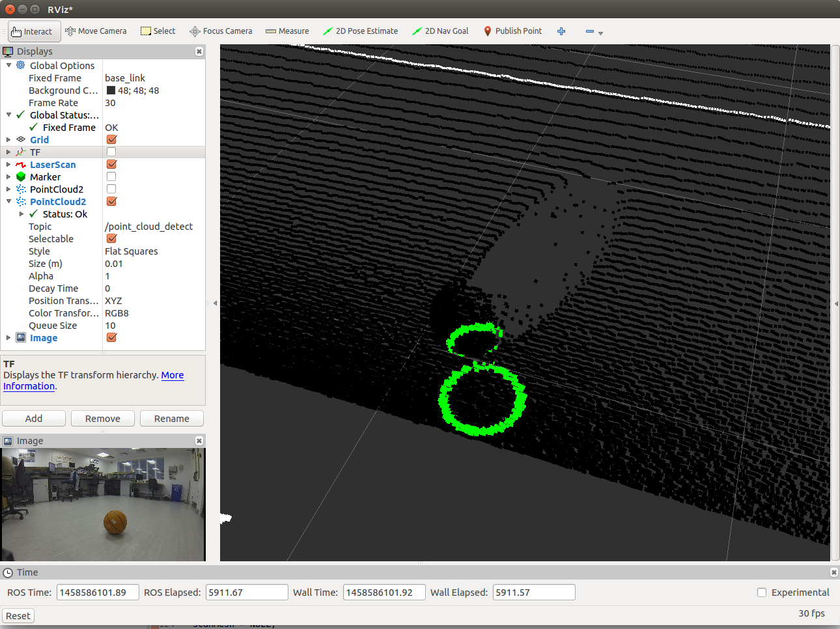Expand the LaserScan tree node

coord(8,165)
